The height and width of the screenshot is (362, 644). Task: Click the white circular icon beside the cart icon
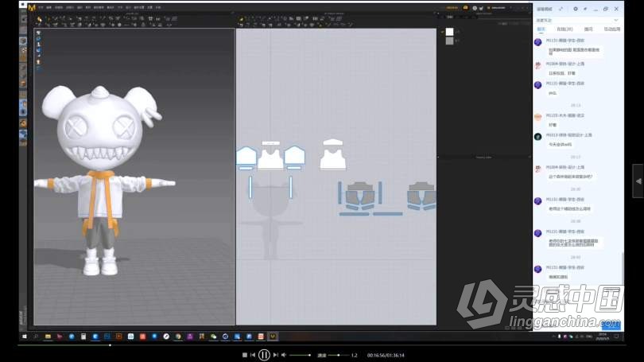pos(475,8)
